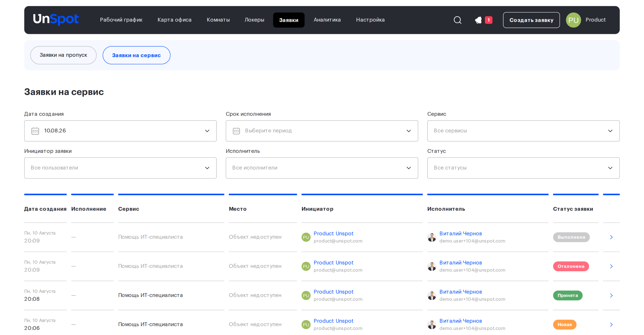Click the Статус заявки column header
This screenshot has width=644, height=335.
click(573, 209)
